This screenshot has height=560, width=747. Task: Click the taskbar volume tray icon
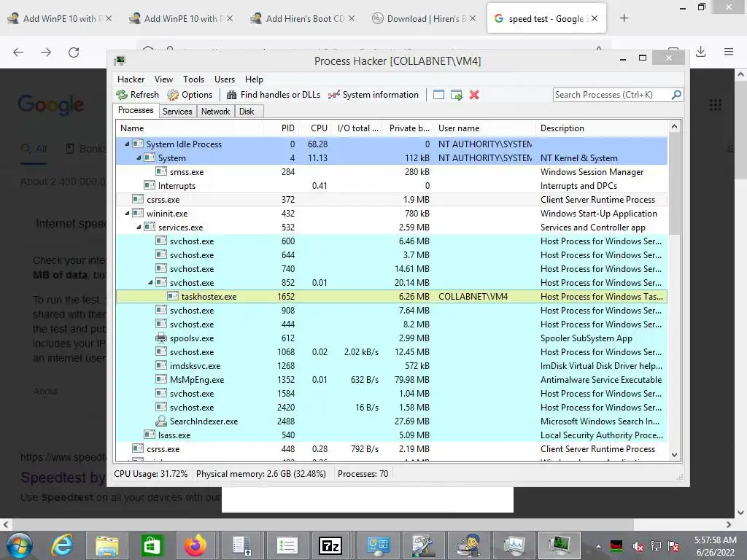[638, 547]
